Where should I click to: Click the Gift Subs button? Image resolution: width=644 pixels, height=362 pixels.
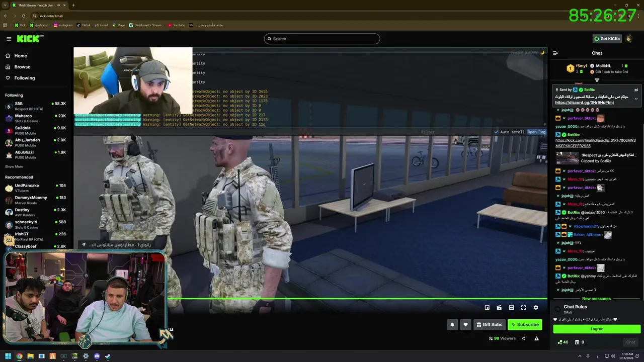tap(490, 325)
